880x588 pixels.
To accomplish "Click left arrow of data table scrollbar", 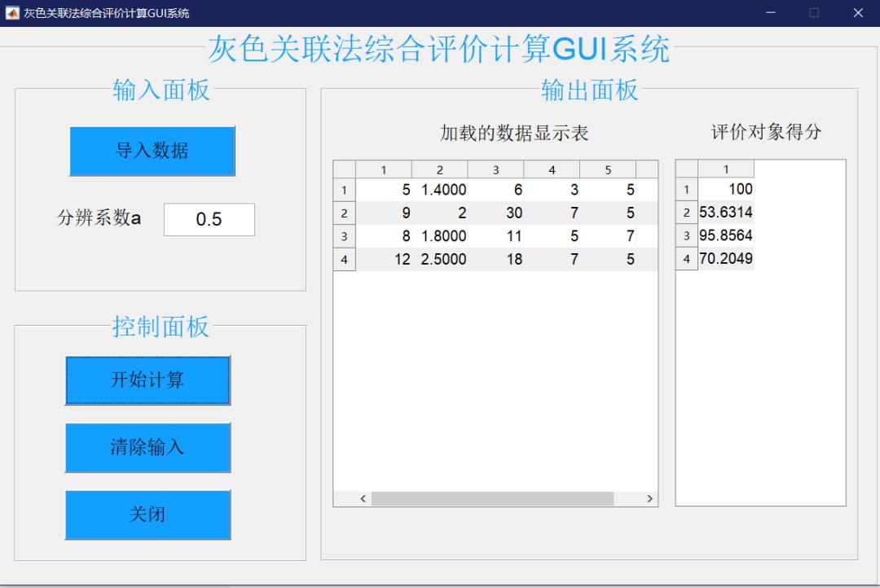I will coord(363,498).
